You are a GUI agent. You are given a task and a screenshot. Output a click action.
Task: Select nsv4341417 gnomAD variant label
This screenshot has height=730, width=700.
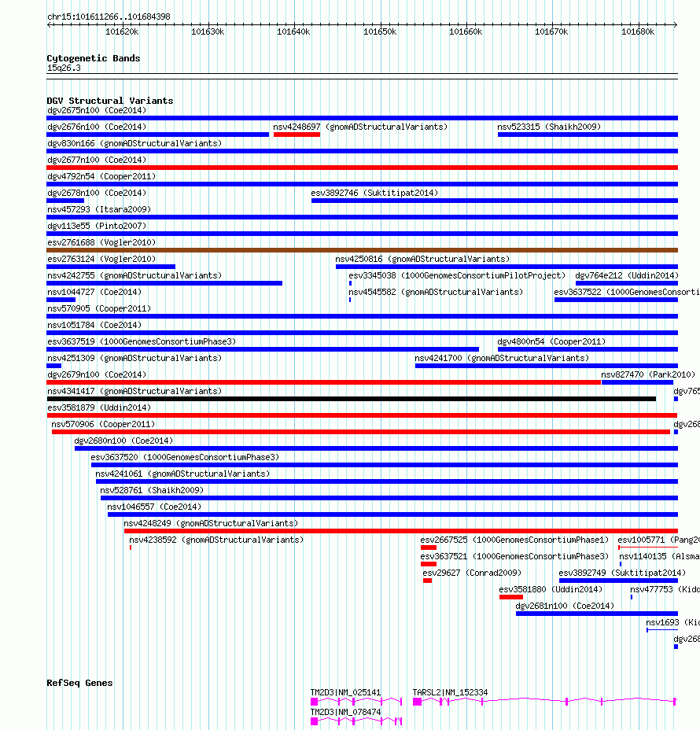134,391
